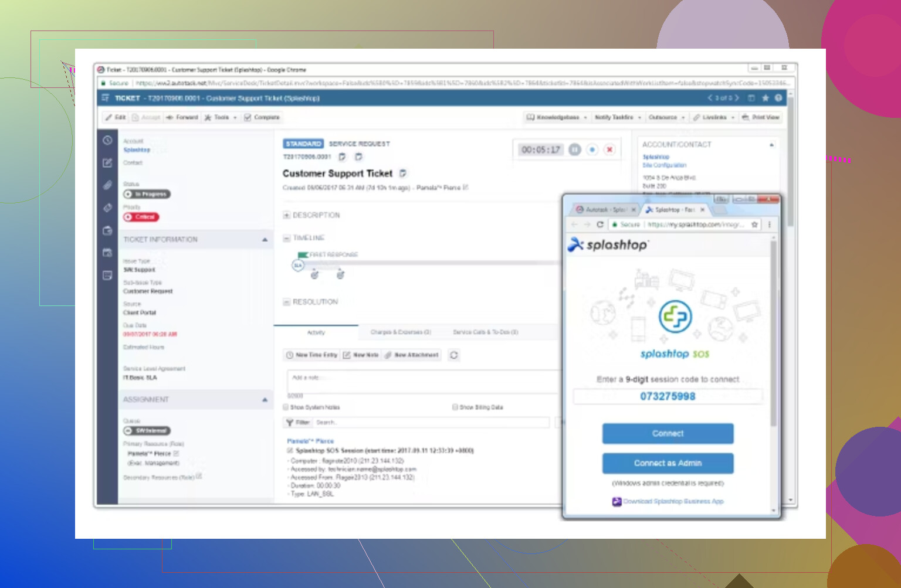901x588 pixels.
Task: Click the menu icon beside the TICKET title
Action: click(106, 98)
